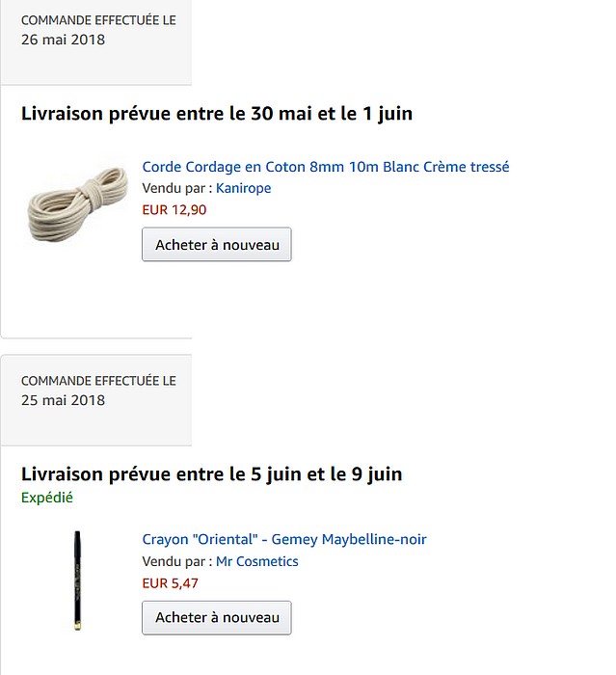Click "Commande effectuée le" above 26 mai
Image resolution: width=616 pixels, height=675 pixels.
click(x=98, y=20)
